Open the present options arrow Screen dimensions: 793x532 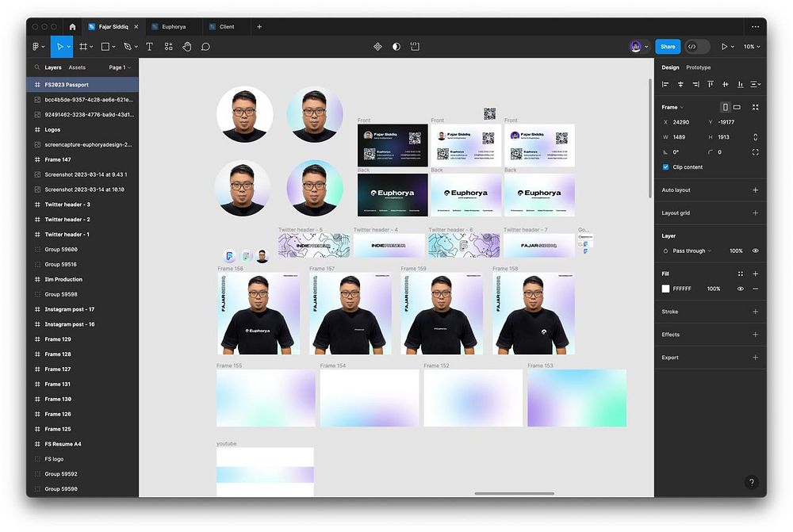733,47
